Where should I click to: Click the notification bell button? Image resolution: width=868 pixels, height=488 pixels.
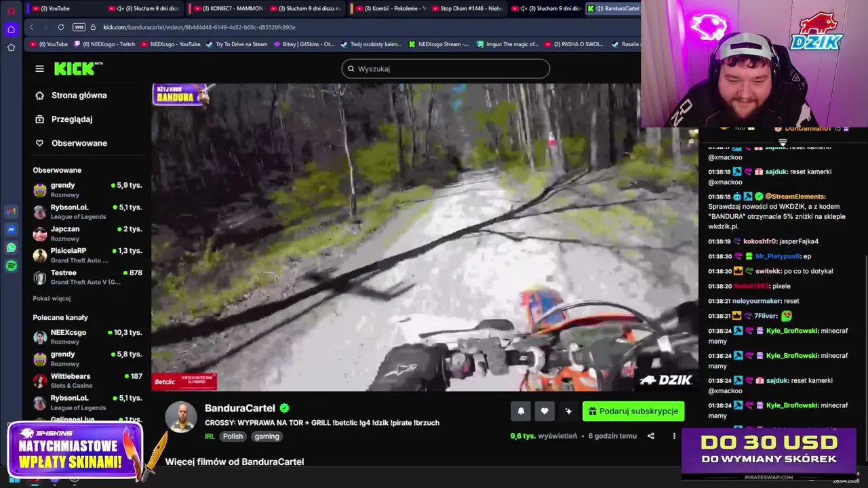tap(521, 411)
